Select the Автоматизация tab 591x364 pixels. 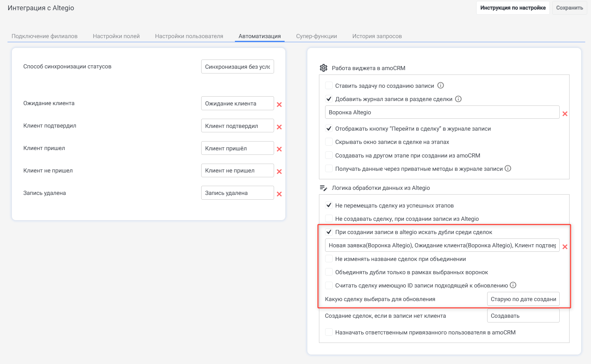260,36
